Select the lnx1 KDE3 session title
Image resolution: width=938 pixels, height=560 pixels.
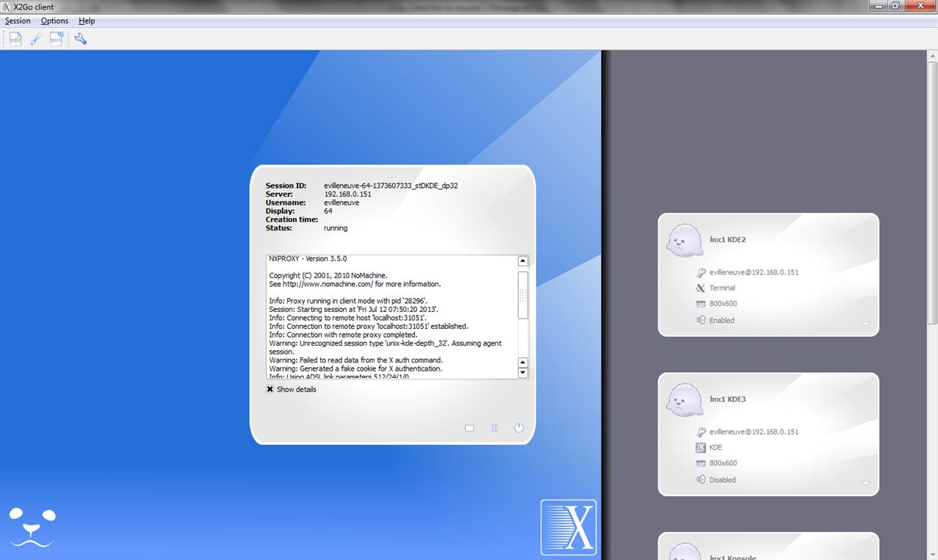click(x=728, y=400)
